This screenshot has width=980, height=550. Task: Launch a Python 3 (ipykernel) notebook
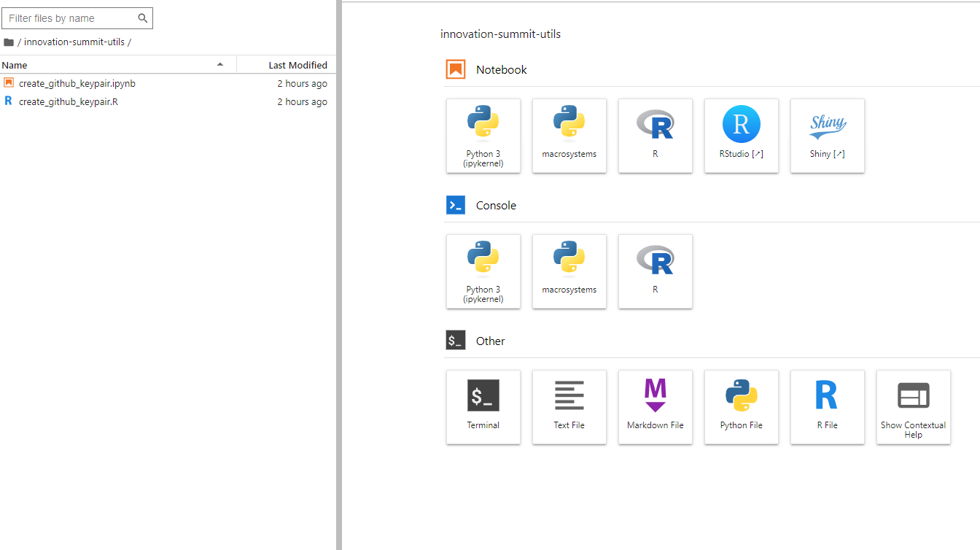483,136
